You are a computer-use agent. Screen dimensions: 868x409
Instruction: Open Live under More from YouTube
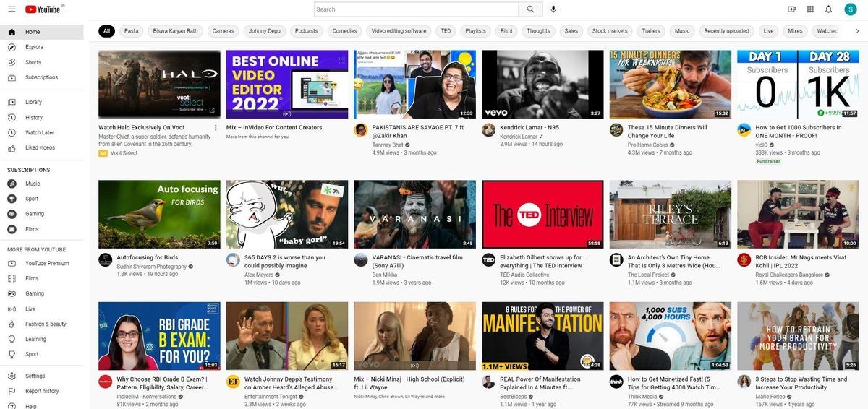[x=42, y=309]
